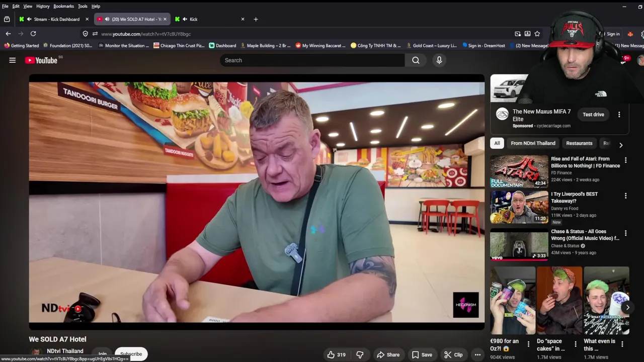
Task: Open Help menu
Action: click(x=96, y=6)
